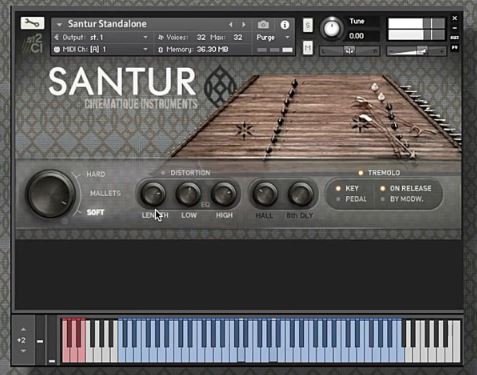Select tremolo KEY option
Image resolution: width=477 pixels, height=375 pixels.
[347, 188]
